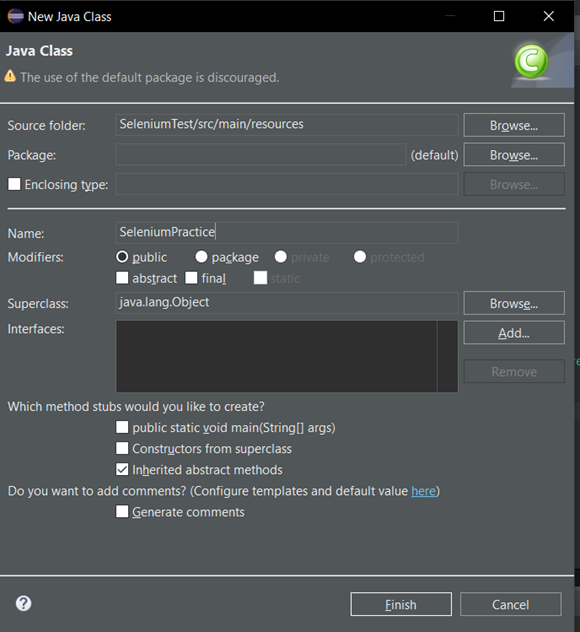The image size is (580, 632).
Task: Maximize the New Java Class dialog
Action: (499, 16)
